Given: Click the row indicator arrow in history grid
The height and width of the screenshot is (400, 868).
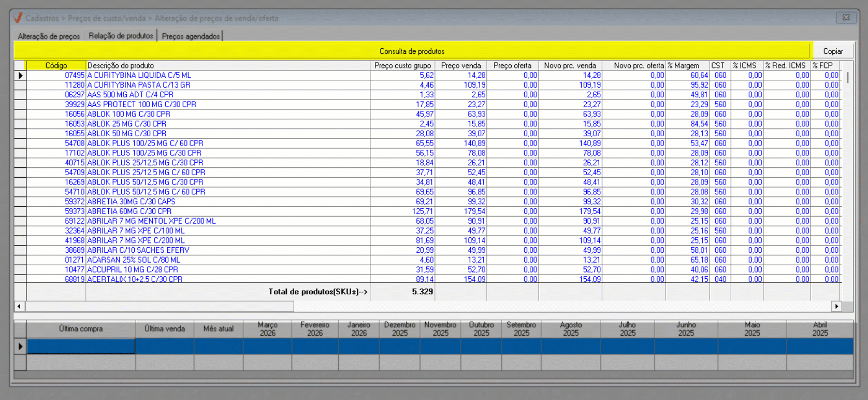Looking at the screenshot, I should tap(20, 346).
